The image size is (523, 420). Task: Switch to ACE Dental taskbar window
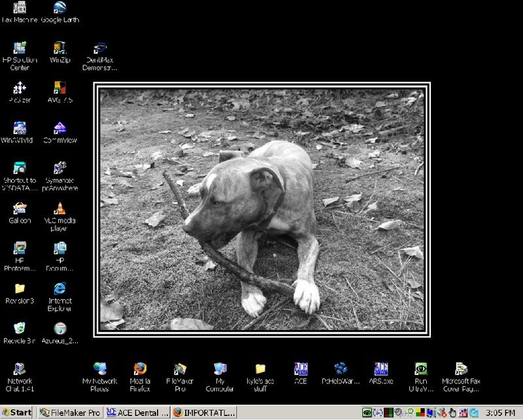coord(137,412)
